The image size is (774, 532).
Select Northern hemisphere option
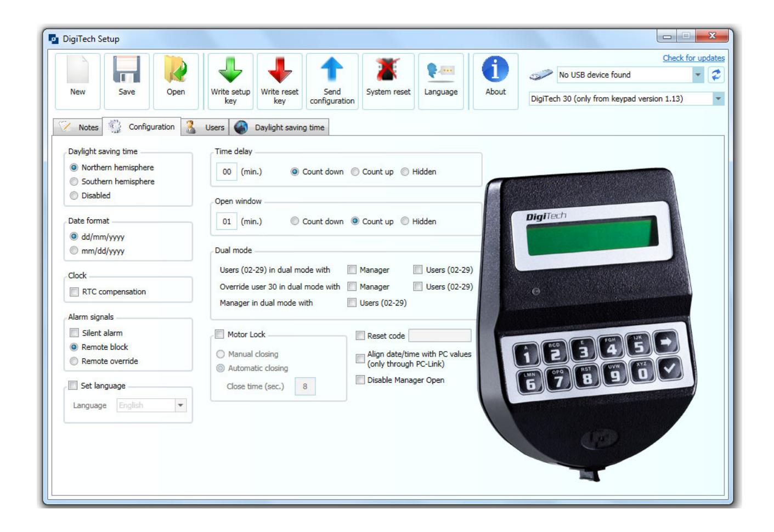pyautogui.click(x=74, y=168)
